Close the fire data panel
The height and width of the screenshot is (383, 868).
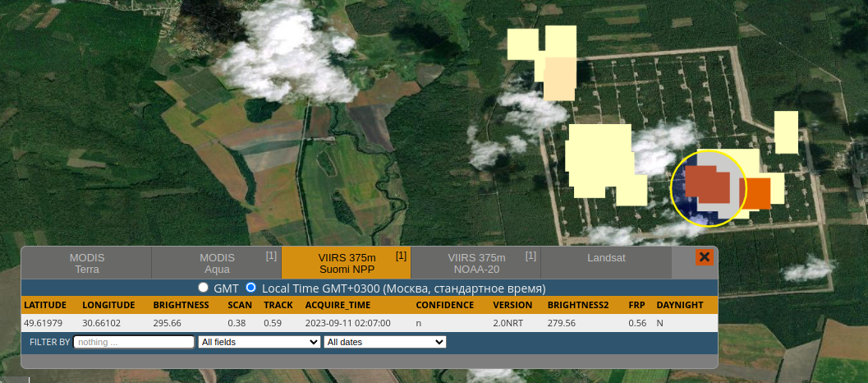pyautogui.click(x=704, y=257)
